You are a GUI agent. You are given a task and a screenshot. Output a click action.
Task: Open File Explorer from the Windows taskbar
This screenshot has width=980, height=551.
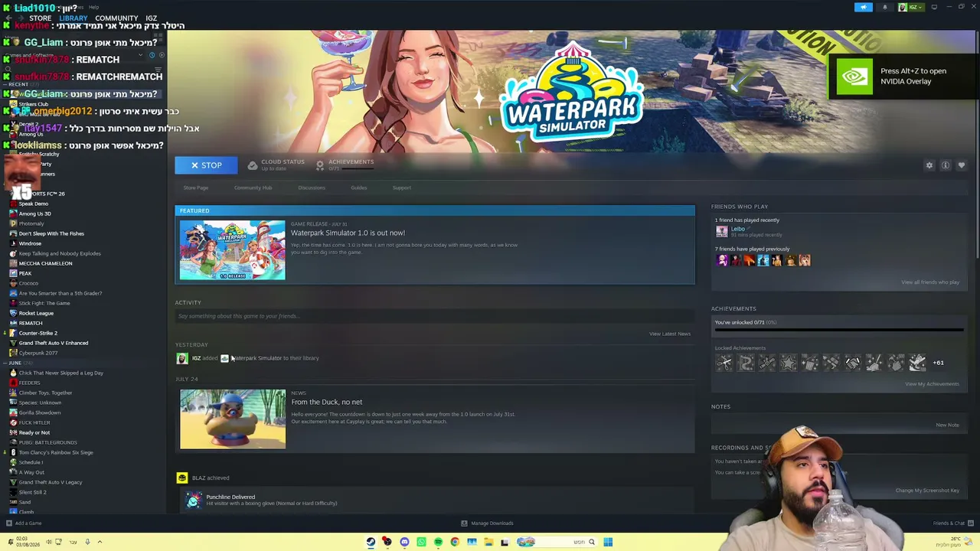[488, 542]
